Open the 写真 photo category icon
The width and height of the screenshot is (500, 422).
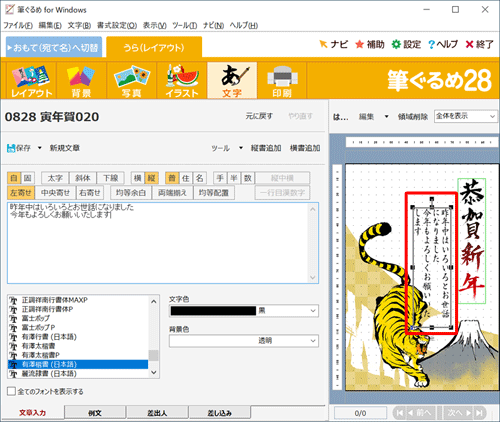tap(132, 81)
